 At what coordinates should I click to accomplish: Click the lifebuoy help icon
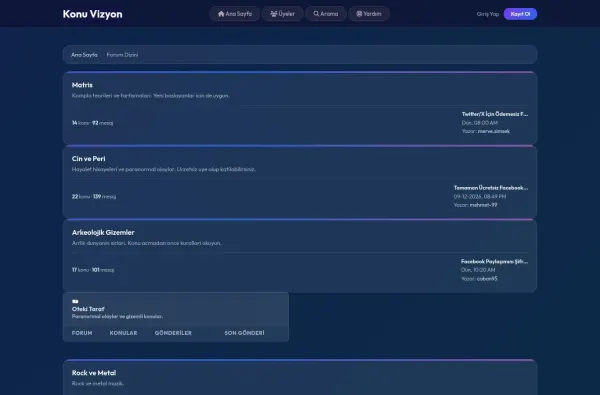pyautogui.click(x=359, y=14)
